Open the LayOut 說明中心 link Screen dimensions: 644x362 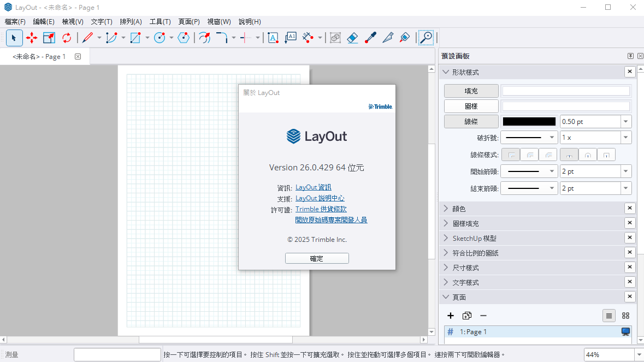pyautogui.click(x=320, y=198)
